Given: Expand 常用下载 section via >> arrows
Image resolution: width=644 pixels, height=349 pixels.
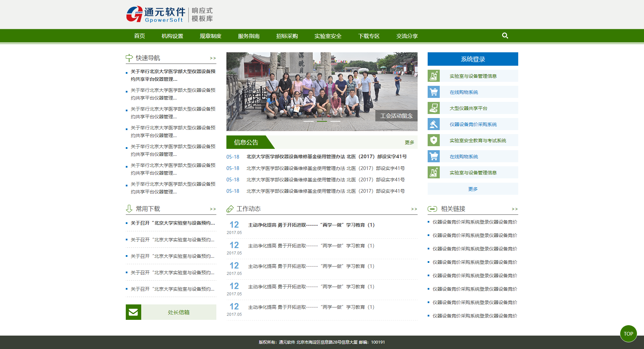Looking at the screenshot, I should (213, 209).
